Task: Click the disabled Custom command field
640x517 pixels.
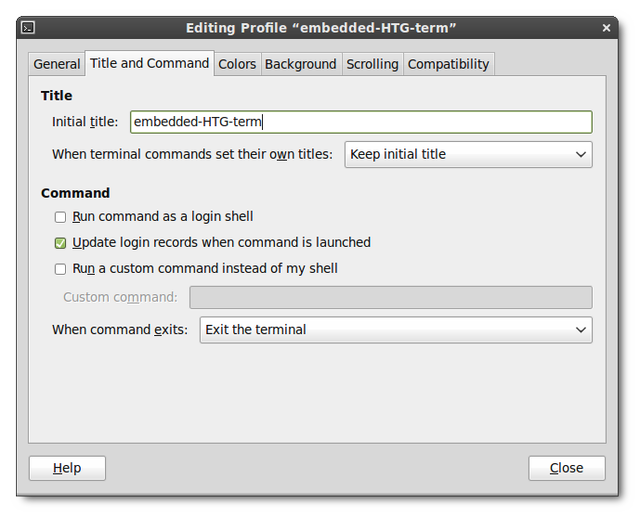Action: pyautogui.click(x=391, y=297)
